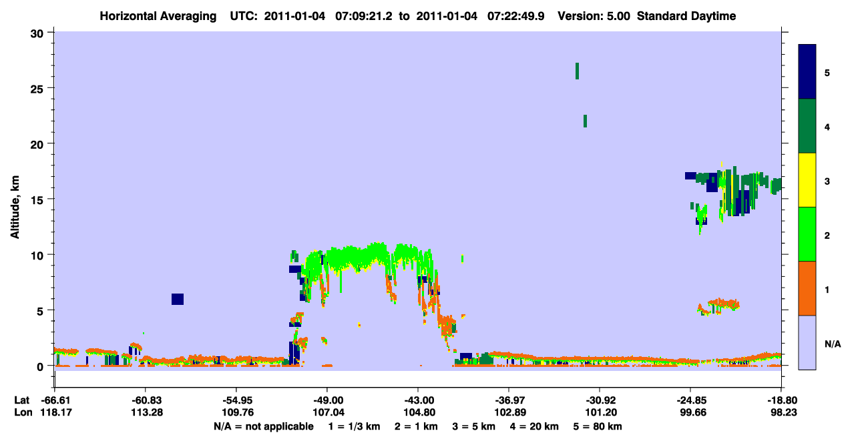Click the orange layer near 5.5 km at right
The height and width of the screenshot is (445, 868).
point(724,304)
